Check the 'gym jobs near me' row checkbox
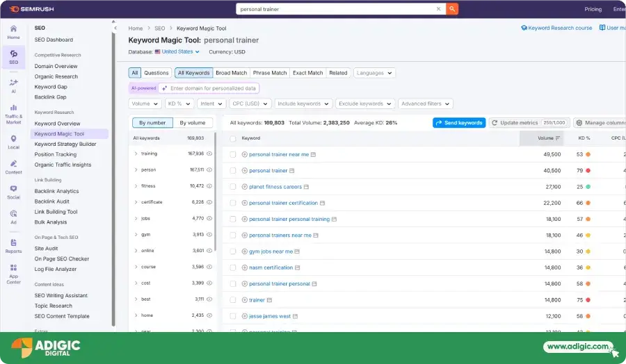 coord(233,251)
